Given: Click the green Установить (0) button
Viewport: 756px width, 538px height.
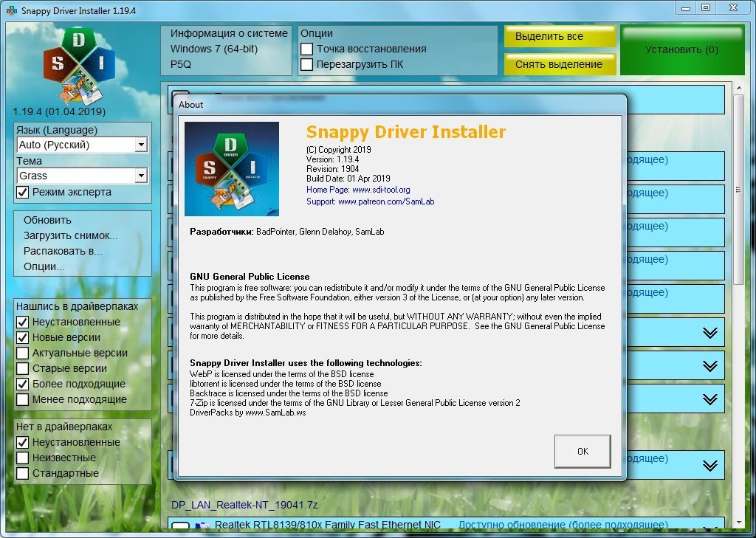Looking at the screenshot, I should [681, 49].
